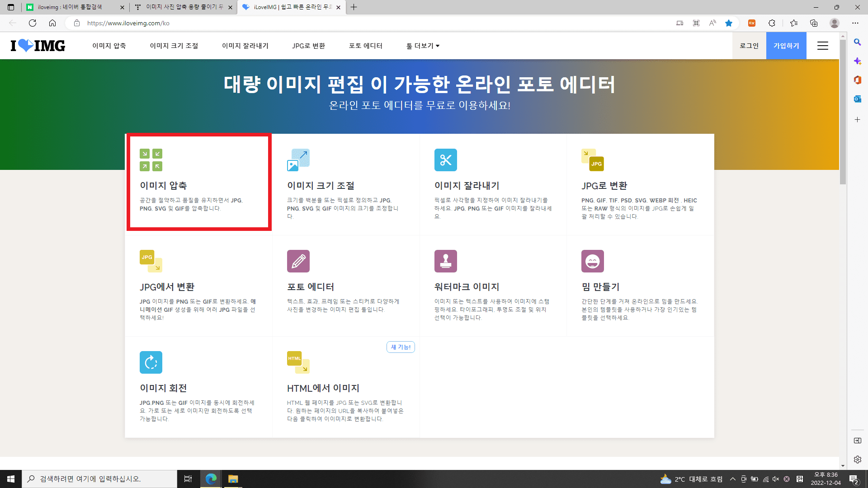Open the 이미지 압축 compress tool icon
868x488 pixels.
tap(151, 160)
